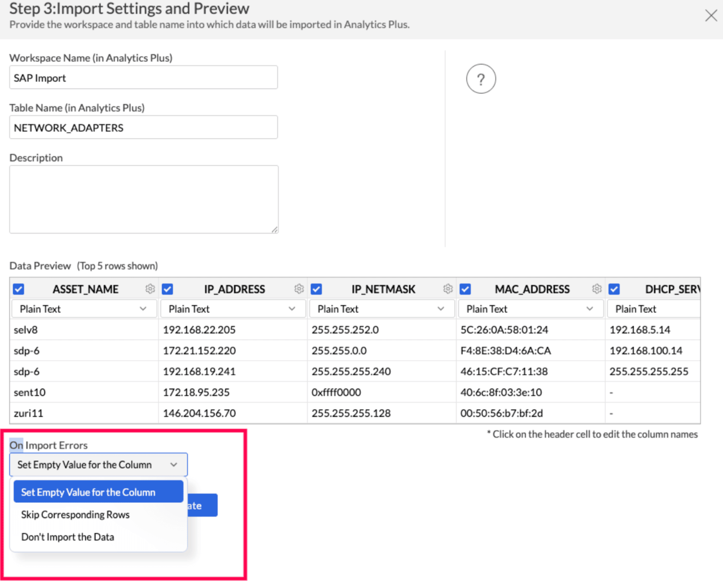
Task: Collapse the On Import Errors dropdown
Action: [x=98, y=465]
